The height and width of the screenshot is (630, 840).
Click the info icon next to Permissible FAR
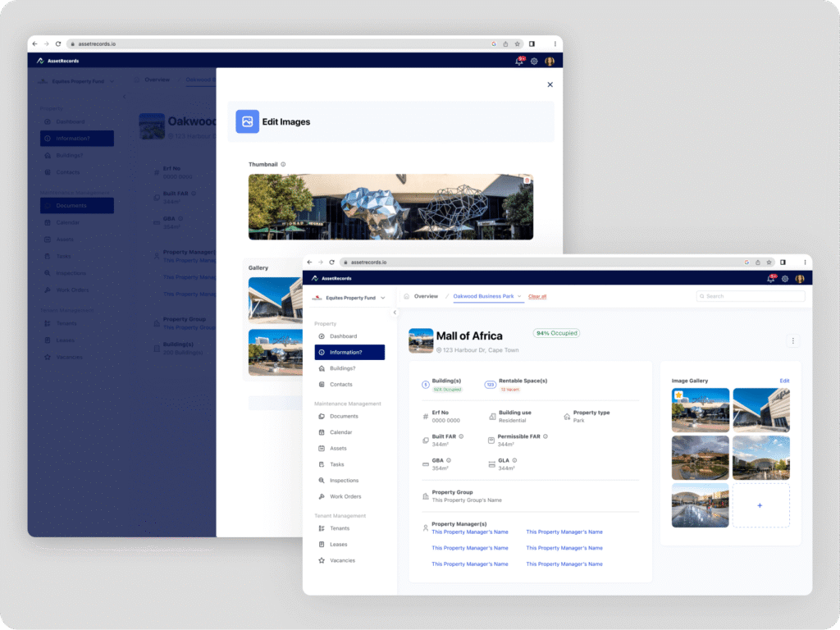coord(546,436)
